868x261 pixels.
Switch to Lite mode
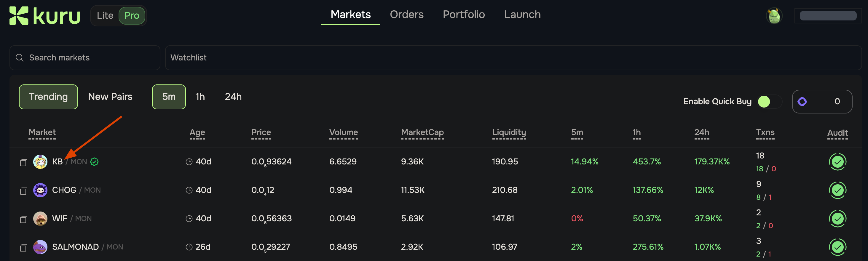tap(105, 15)
